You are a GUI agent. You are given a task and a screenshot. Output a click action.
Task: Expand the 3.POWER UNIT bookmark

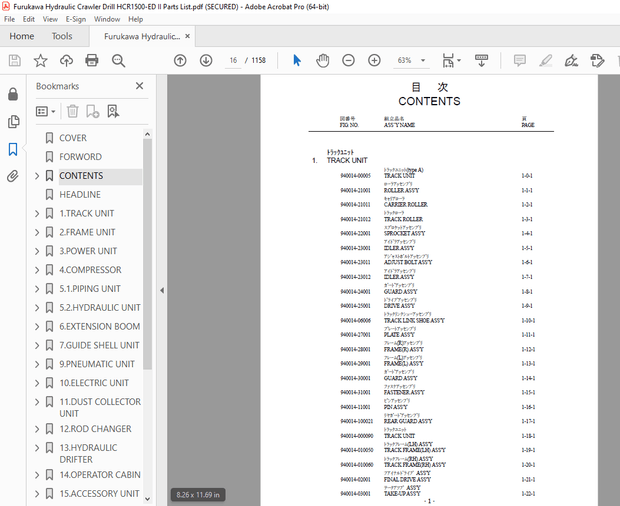pos(37,251)
